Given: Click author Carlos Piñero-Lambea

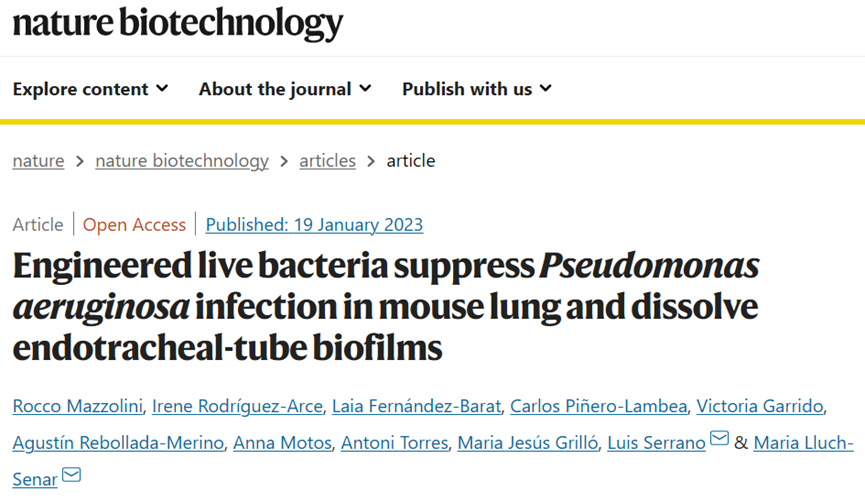Looking at the screenshot, I should [x=599, y=406].
